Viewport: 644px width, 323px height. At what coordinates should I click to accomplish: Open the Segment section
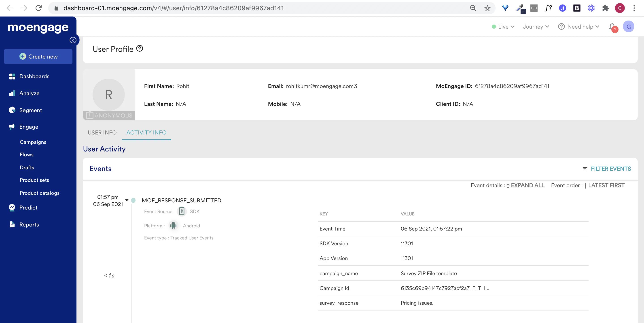tap(30, 110)
